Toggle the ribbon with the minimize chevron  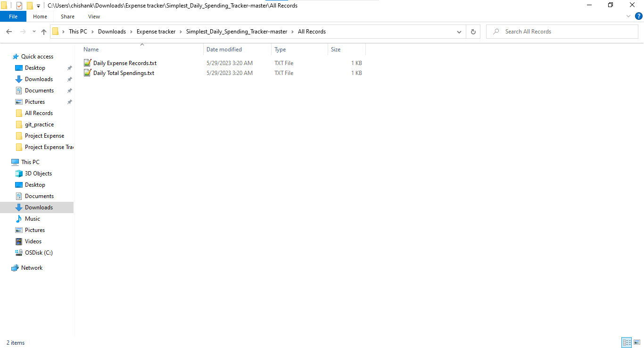(628, 16)
